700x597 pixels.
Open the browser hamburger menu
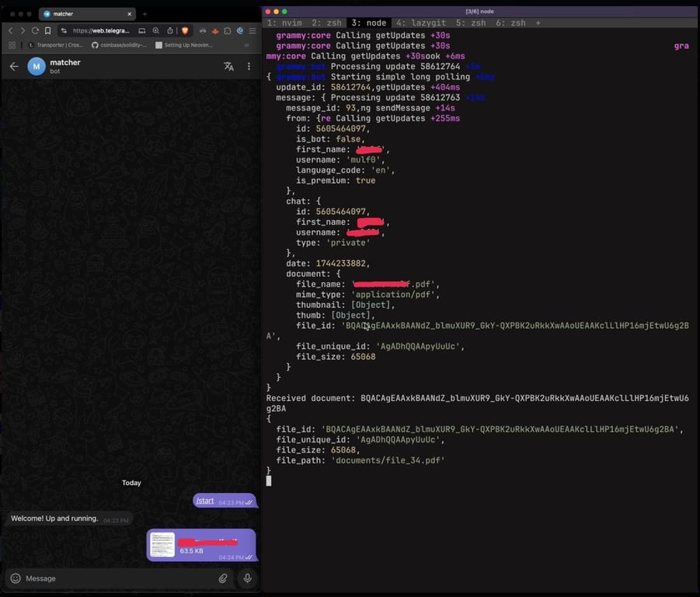[x=252, y=31]
